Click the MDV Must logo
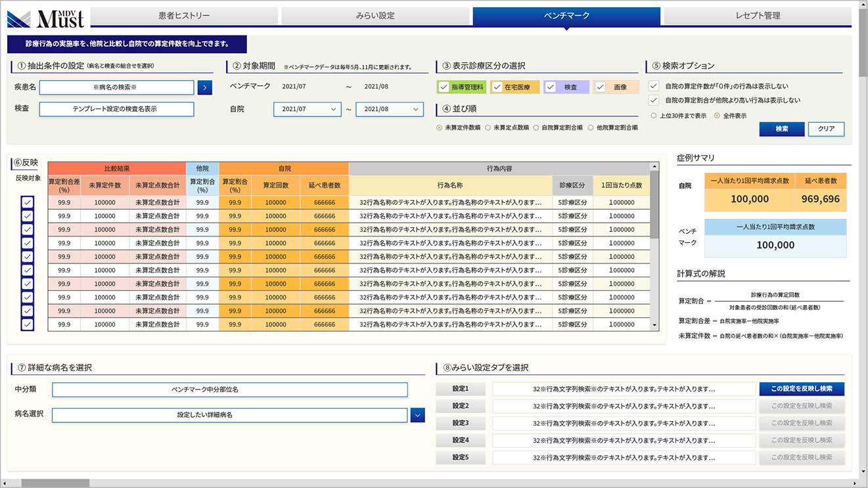 [x=46, y=18]
